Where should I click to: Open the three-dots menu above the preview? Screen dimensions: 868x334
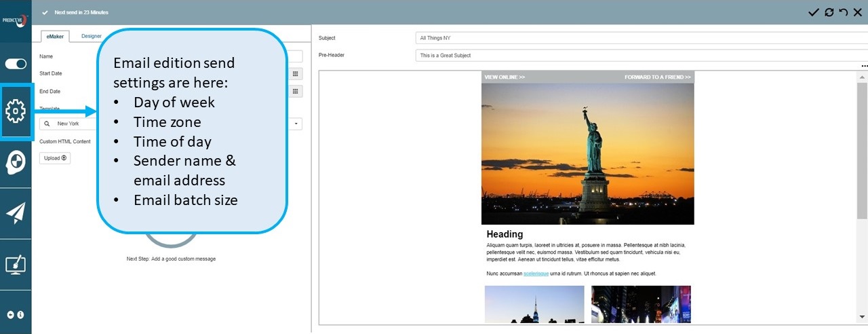[x=864, y=66]
